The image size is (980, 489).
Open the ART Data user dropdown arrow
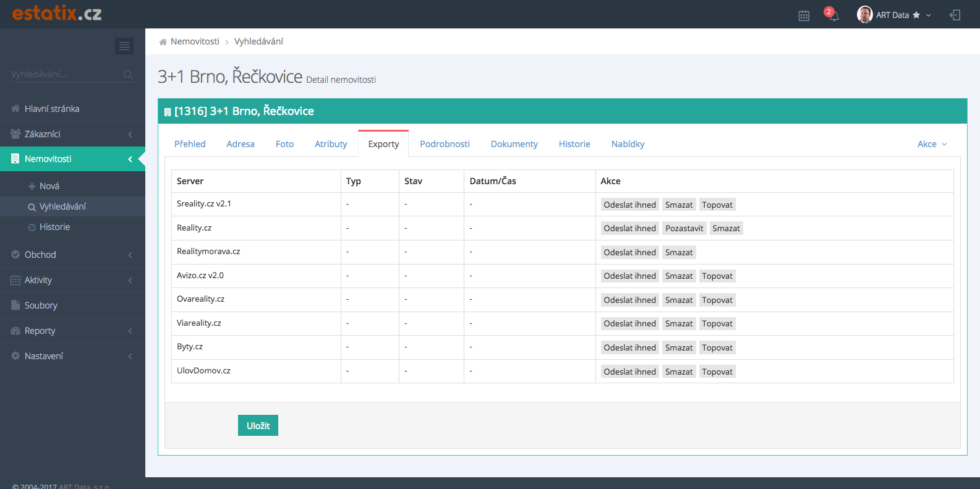coord(929,15)
